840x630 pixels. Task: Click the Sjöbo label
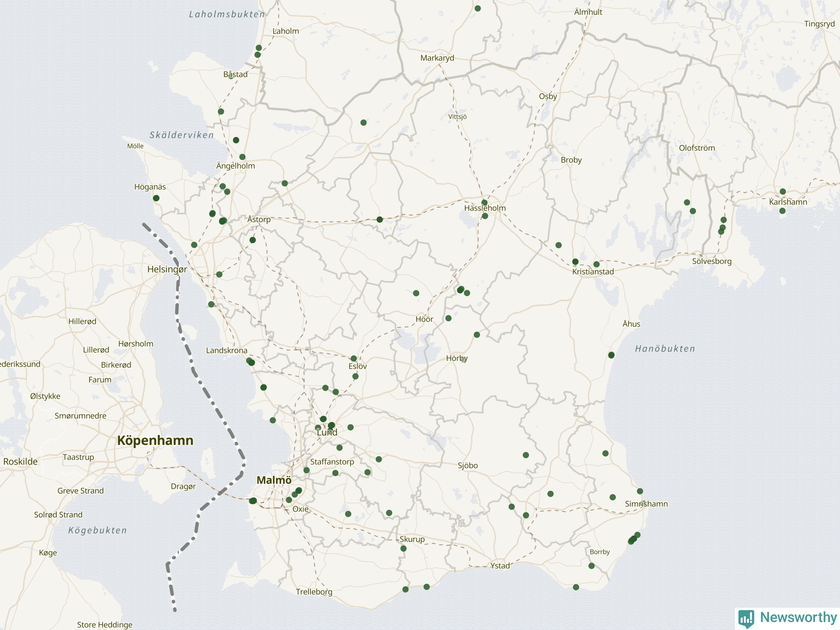point(468,466)
